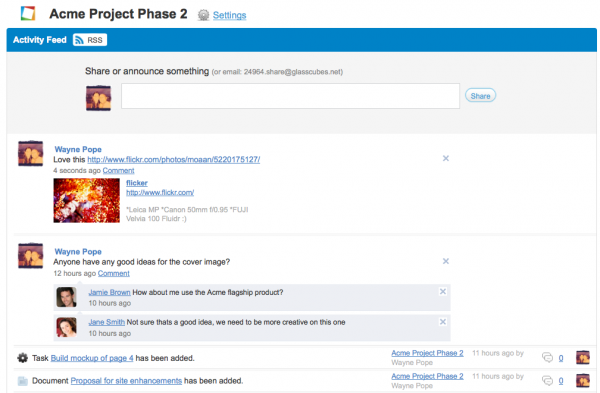The image size is (600, 393).
Task: Click the task gear icon beside Build mockup
Action: [23, 358]
